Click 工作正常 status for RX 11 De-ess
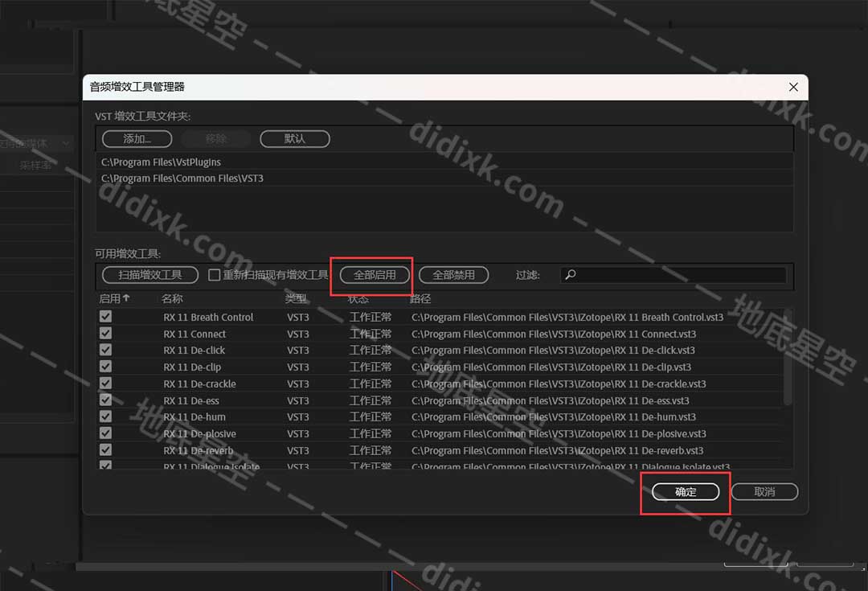The width and height of the screenshot is (868, 591). click(371, 400)
